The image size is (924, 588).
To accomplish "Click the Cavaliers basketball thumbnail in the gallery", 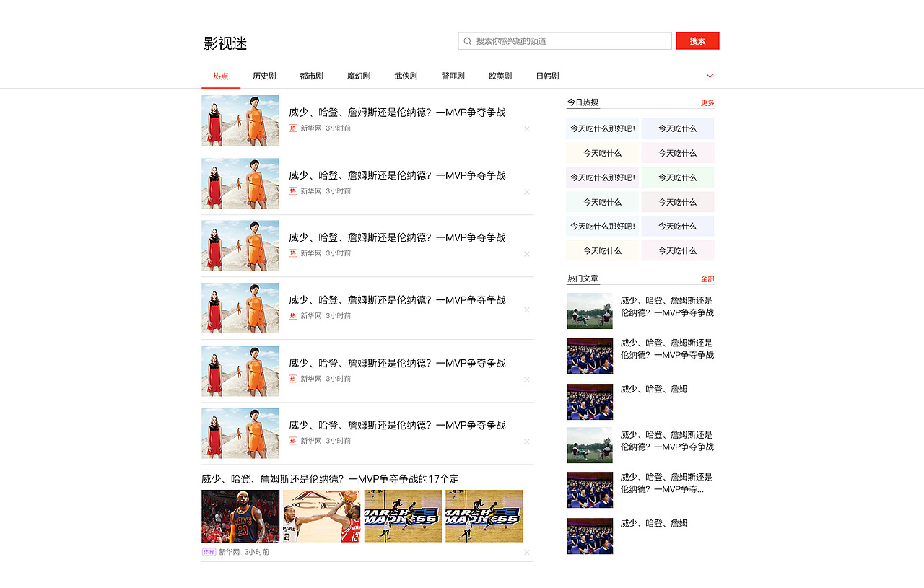I will point(240,516).
